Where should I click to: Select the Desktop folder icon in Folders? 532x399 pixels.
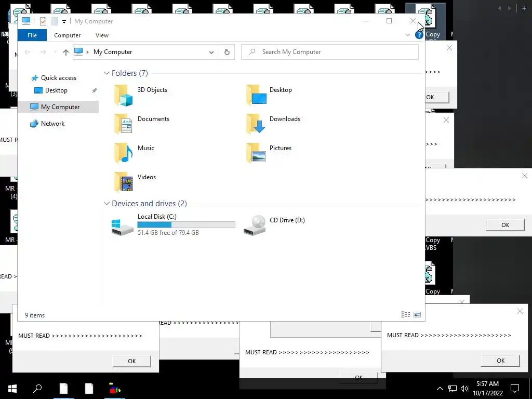[256, 95]
